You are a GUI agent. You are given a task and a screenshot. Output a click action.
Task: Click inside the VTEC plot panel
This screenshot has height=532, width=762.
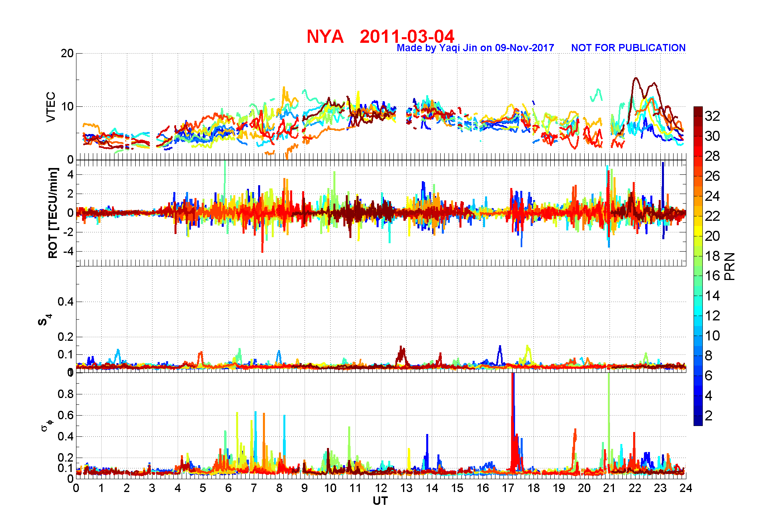[x=381, y=106]
